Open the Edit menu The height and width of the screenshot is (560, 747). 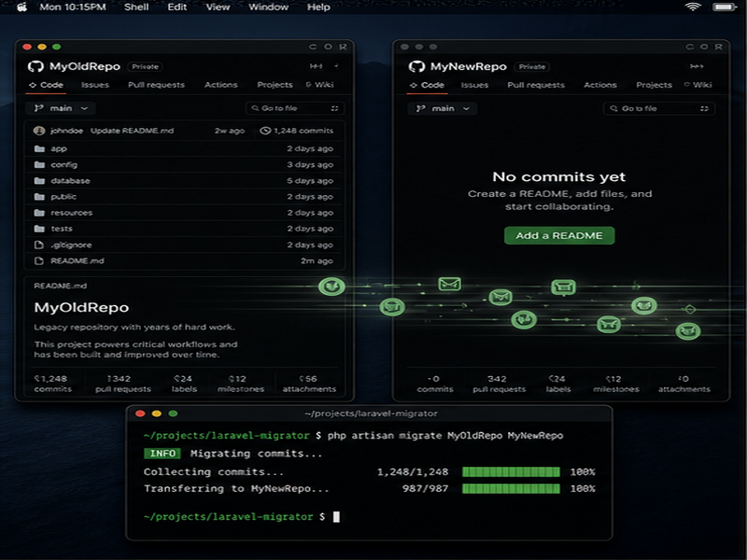click(x=176, y=7)
